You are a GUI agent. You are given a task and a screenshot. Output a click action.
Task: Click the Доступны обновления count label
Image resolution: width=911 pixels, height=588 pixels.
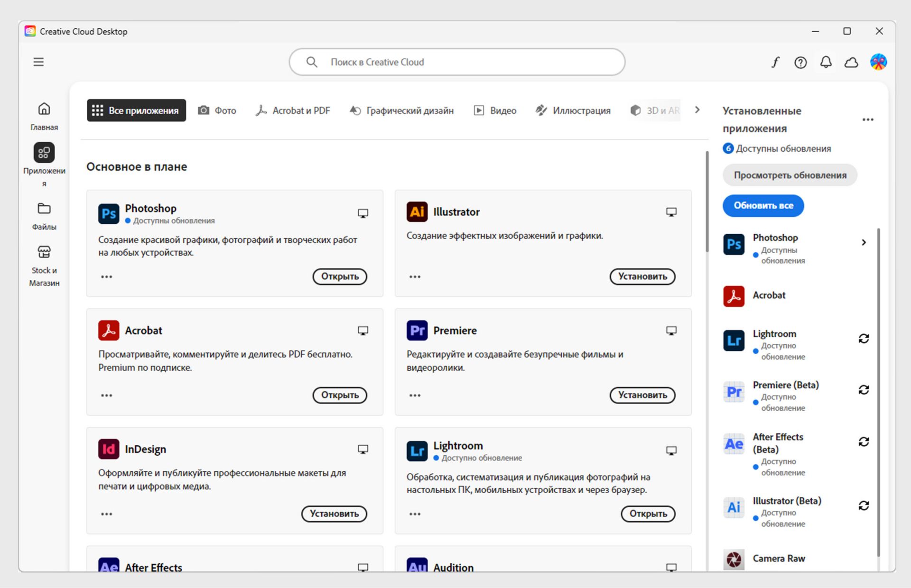click(x=777, y=148)
